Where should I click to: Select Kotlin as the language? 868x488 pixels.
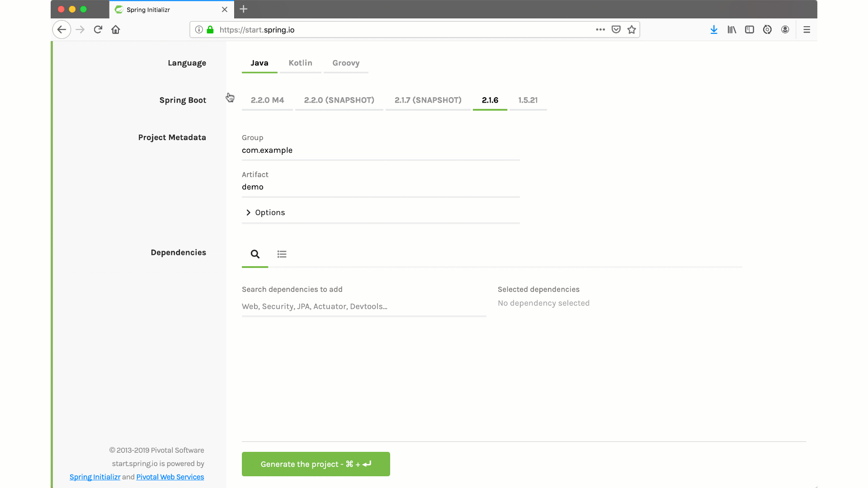pyautogui.click(x=300, y=63)
